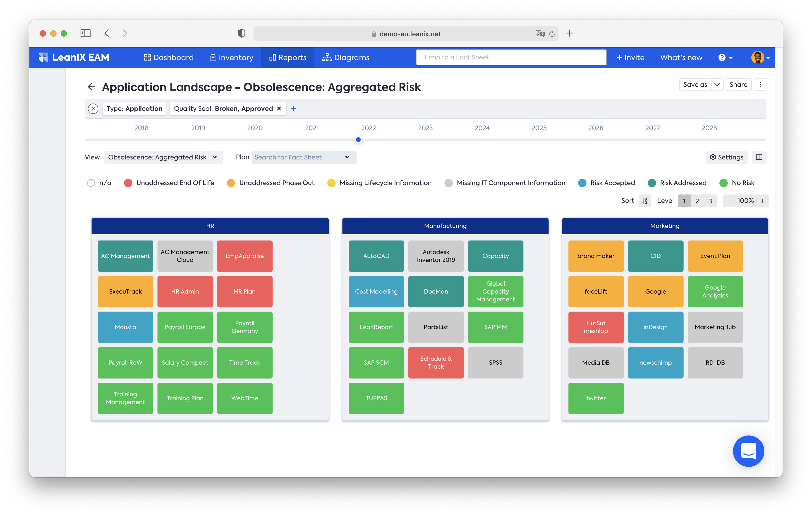Image resolution: width=812 pixels, height=516 pixels.
Task: Open the Inventory section
Action: click(232, 57)
